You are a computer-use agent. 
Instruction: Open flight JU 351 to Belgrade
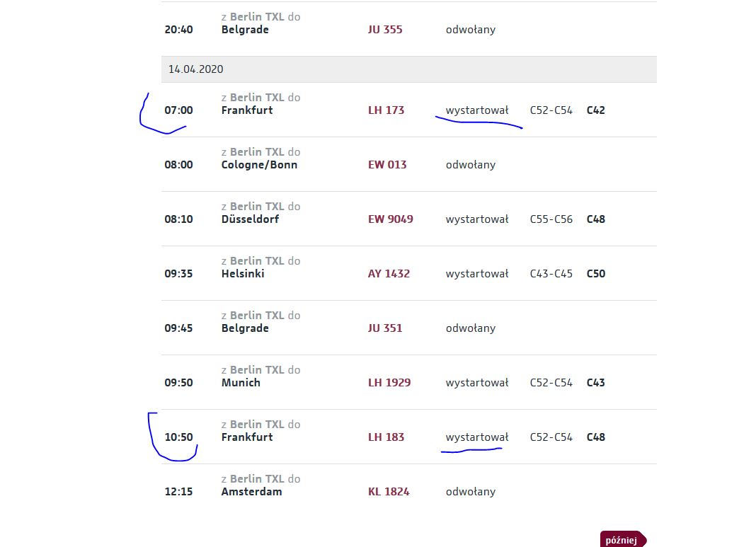point(385,328)
